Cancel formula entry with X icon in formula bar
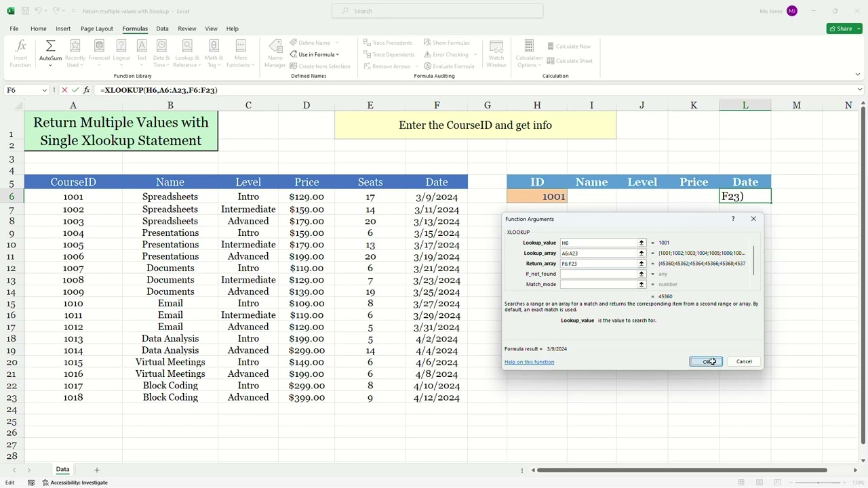This screenshot has width=868, height=488. click(64, 90)
